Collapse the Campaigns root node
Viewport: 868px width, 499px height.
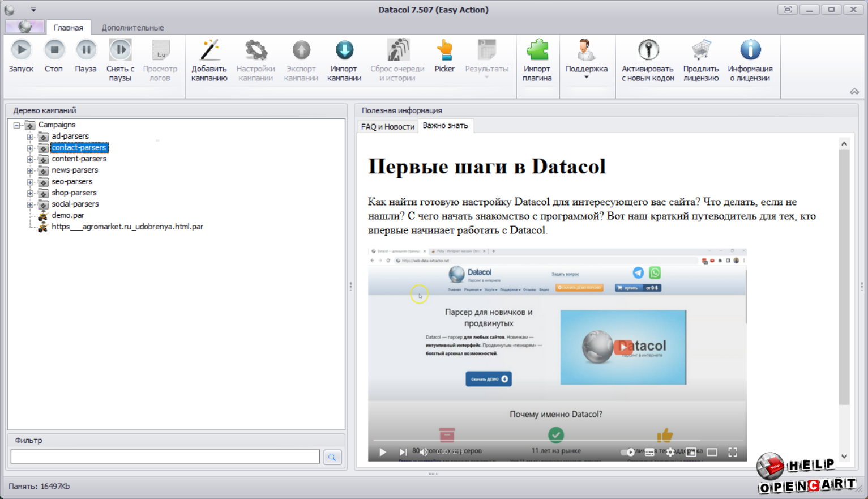point(17,125)
